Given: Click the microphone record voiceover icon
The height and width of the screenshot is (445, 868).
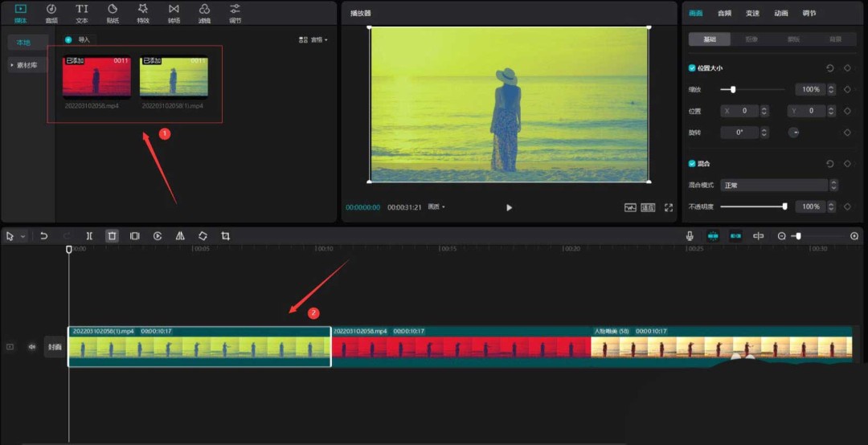Looking at the screenshot, I should click(690, 236).
